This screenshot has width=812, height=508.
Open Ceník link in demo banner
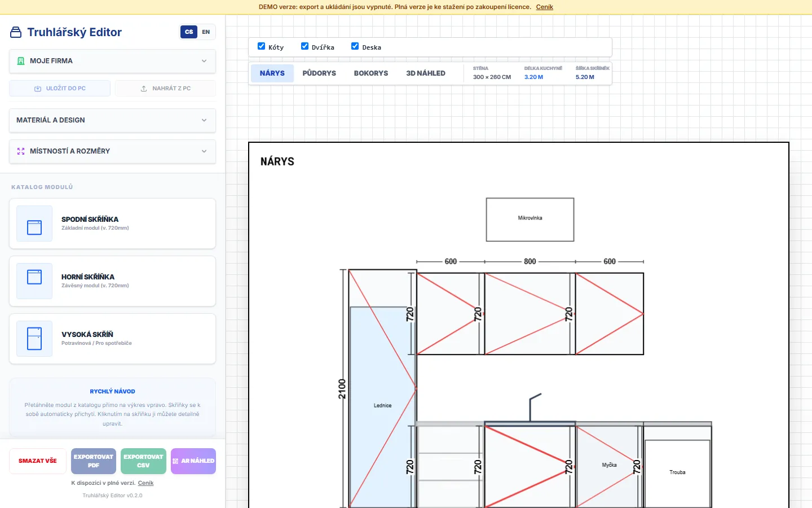coord(544,7)
